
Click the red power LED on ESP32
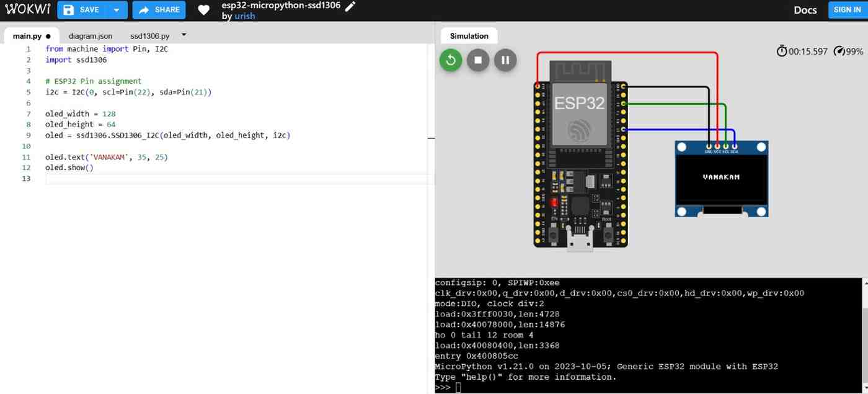(x=555, y=202)
